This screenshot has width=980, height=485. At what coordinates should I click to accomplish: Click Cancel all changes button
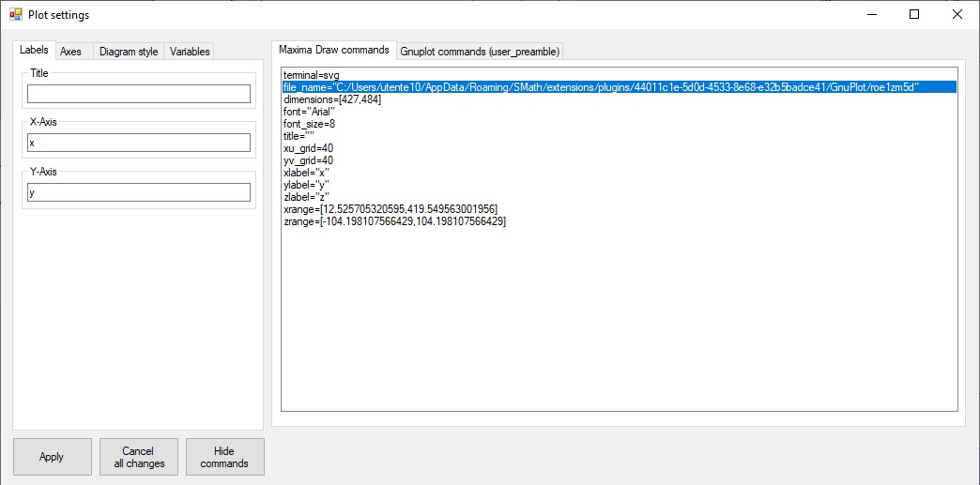point(139,457)
